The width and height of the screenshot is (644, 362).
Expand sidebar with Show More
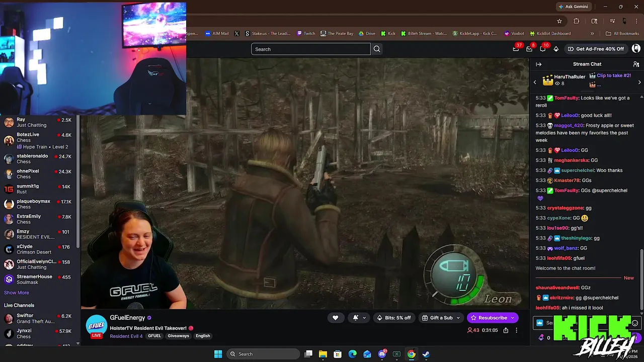tap(17, 293)
